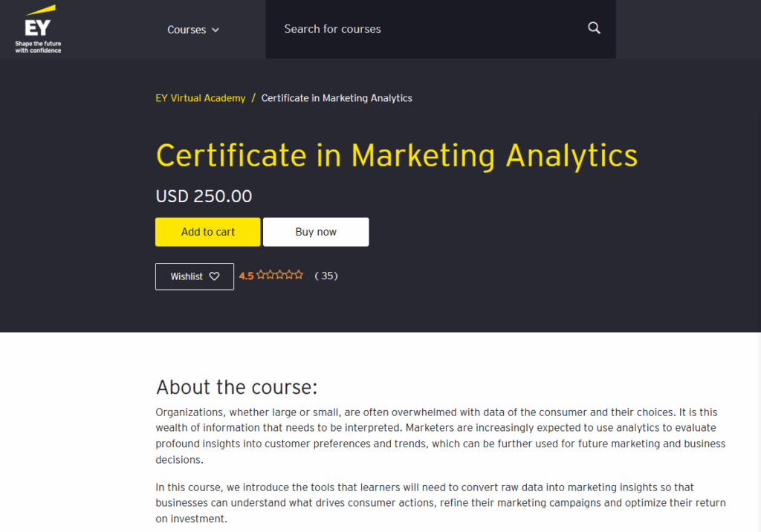
Task: Click the EY logo in header
Action: (38, 29)
